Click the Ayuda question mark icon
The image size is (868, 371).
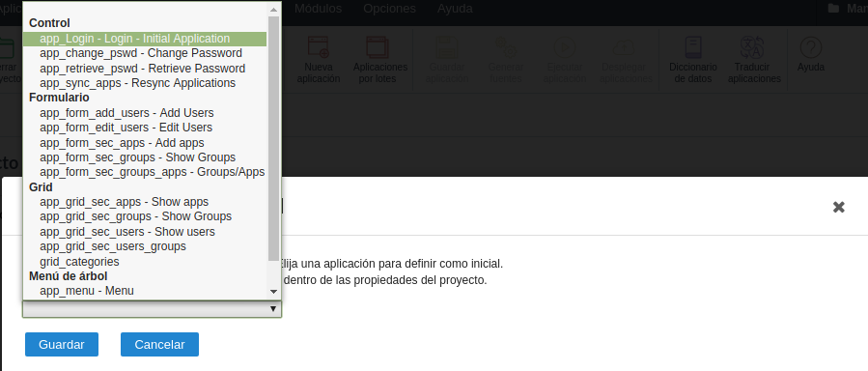tap(810, 48)
